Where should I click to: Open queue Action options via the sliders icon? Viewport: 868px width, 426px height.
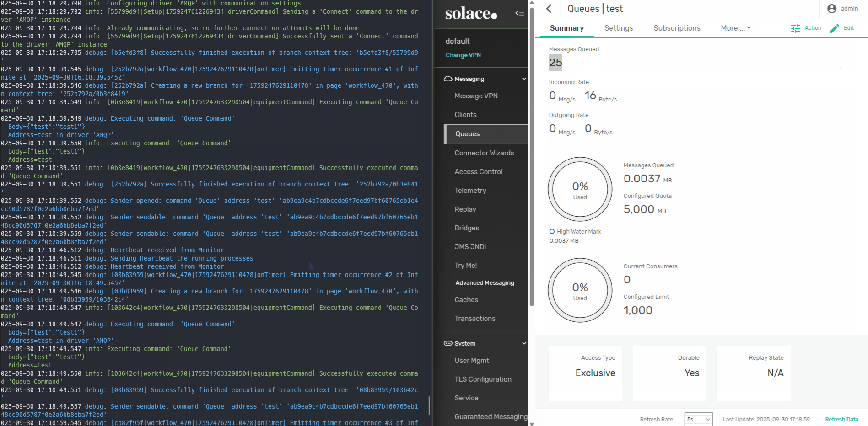click(795, 28)
